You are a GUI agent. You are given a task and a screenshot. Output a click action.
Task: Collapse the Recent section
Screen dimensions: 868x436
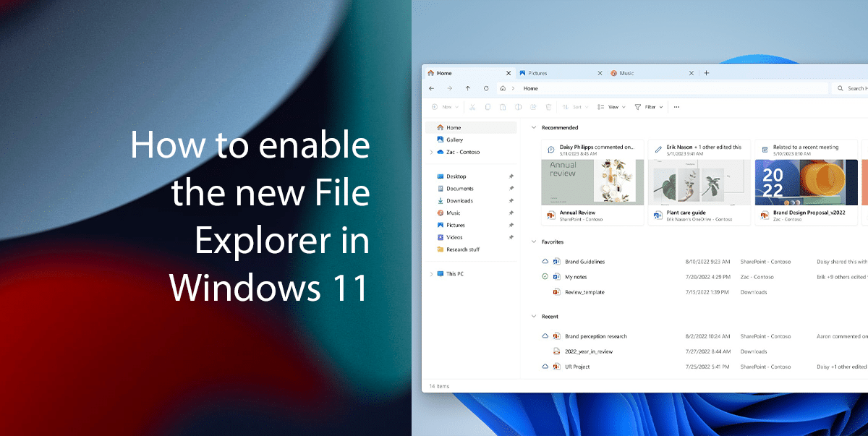(x=534, y=316)
